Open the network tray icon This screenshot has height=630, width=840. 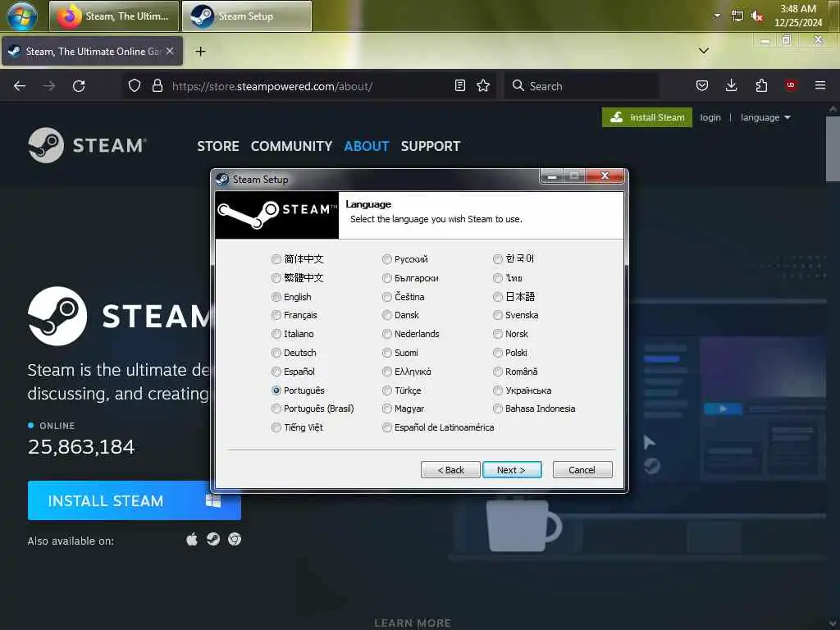(x=737, y=16)
